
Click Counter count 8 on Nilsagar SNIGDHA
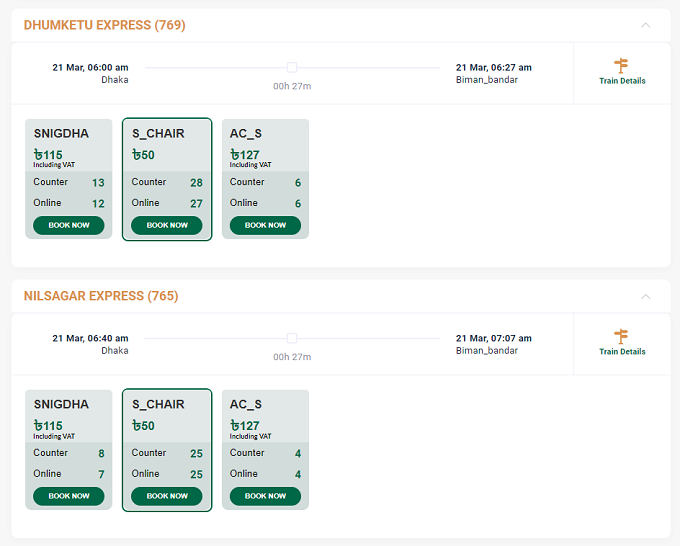point(101,453)
